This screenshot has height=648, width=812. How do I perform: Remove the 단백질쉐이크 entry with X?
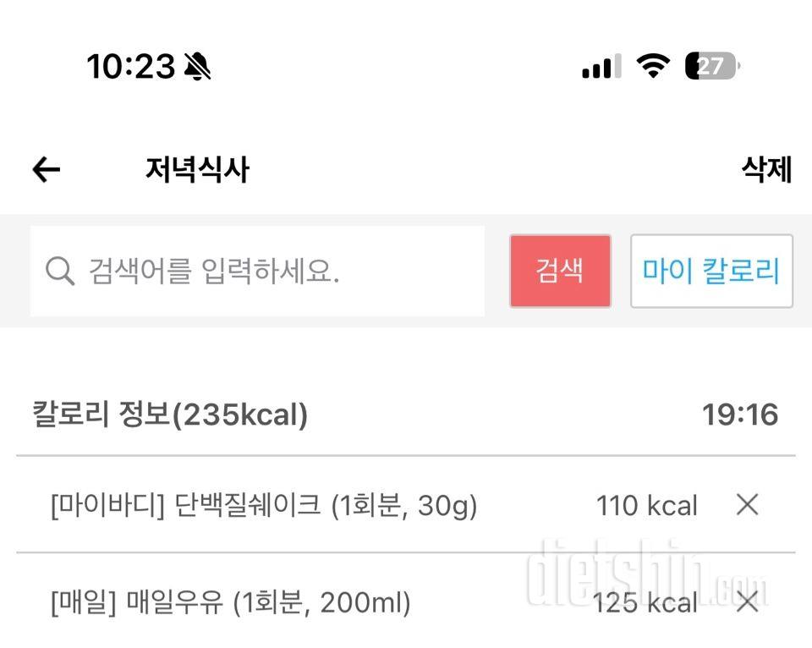[x=747, y=505]
